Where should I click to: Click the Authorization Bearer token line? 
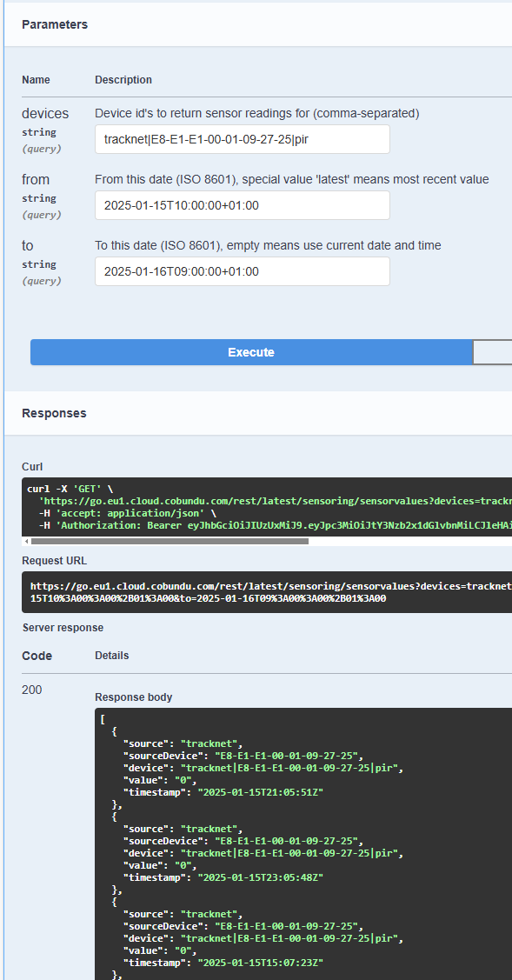coord(275,525)
